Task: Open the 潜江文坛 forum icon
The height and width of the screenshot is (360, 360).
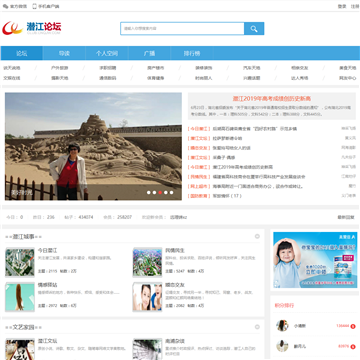Action: [x=20, y=349]
